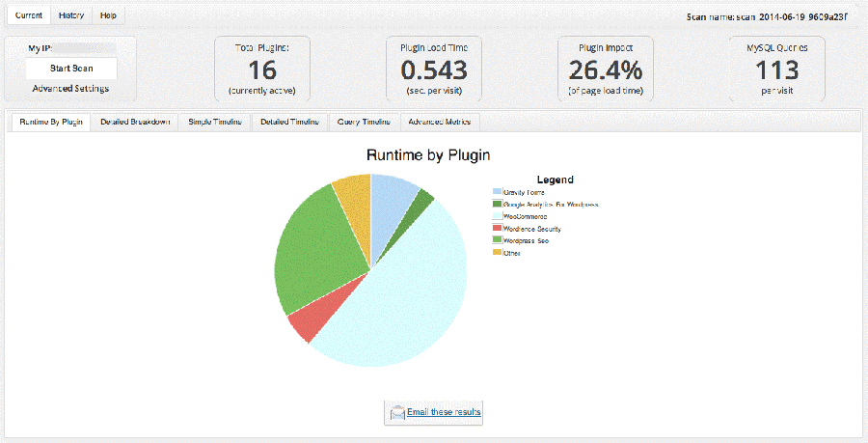Click the Email these results link

(x=443, y=412)
